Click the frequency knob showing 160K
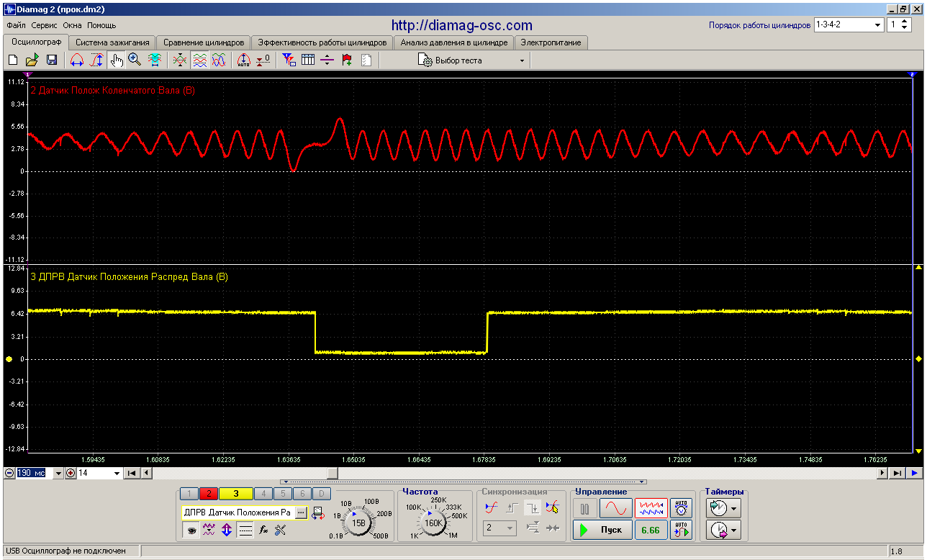927x560 pixels. pyautogui.click(x=434, y=523)
